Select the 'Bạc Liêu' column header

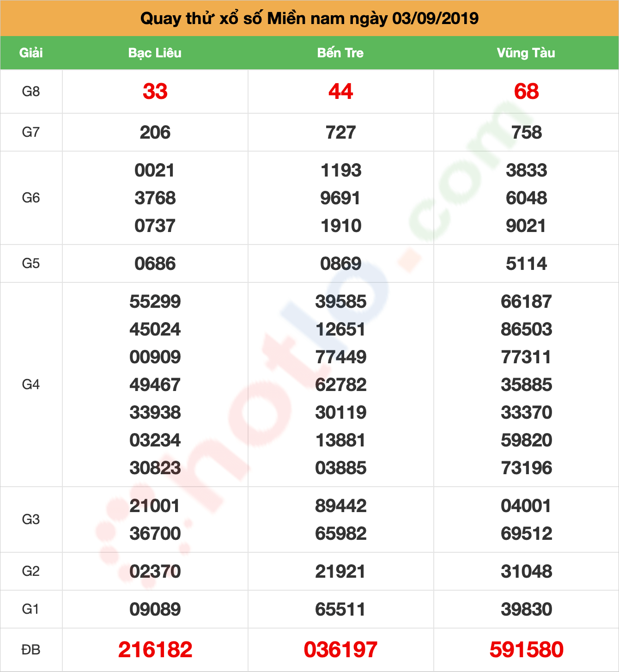155,53
